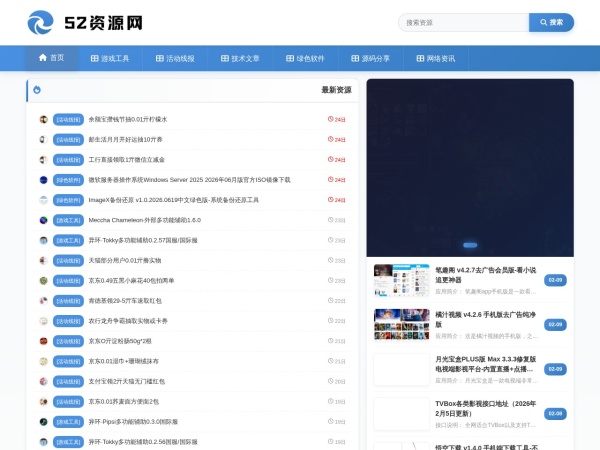Click the avatar beside 京东0.49五黑小麻花 post
The height and width of the screenshot is (450, 600).
click(44, 280)
